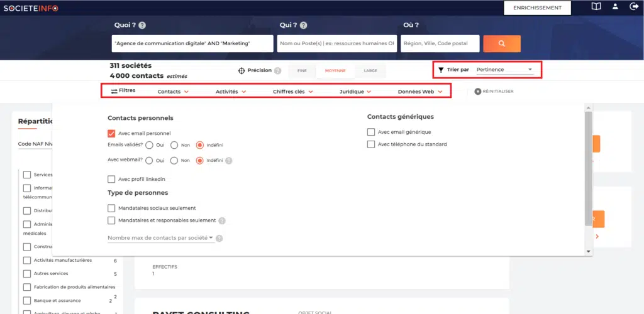The height and width of the screenshot is (314, 644).
Task: Enable Avec email générique checkbox
Action: (371, 132)
